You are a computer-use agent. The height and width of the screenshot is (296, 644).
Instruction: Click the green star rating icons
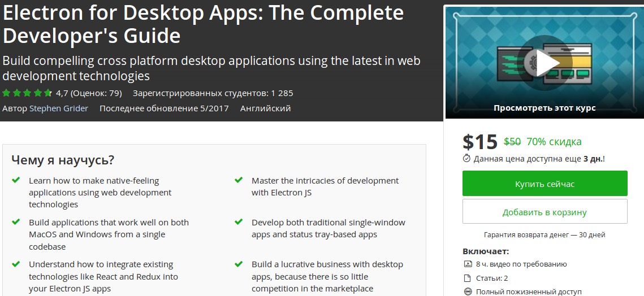[x=27, y=93]
